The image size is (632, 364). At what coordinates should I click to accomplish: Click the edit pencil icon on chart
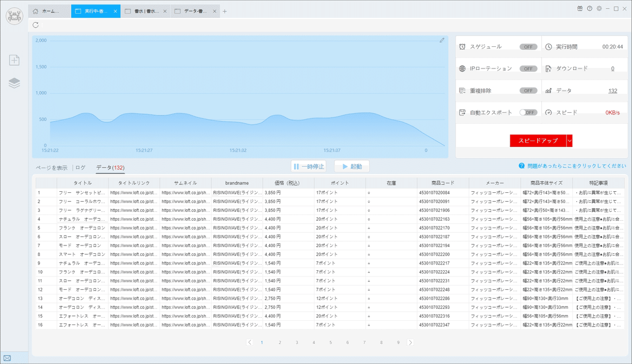442,40
